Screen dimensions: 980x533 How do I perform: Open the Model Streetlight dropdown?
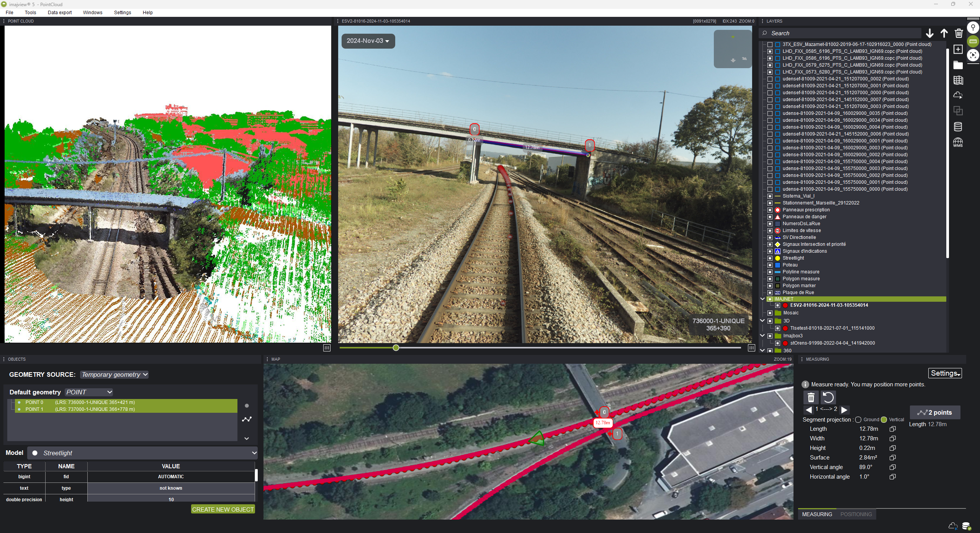pyautogui.click(x=142, y=453)
